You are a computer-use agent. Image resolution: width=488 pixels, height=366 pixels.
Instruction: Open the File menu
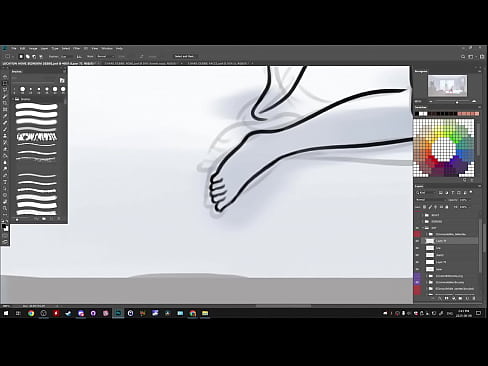14,49
